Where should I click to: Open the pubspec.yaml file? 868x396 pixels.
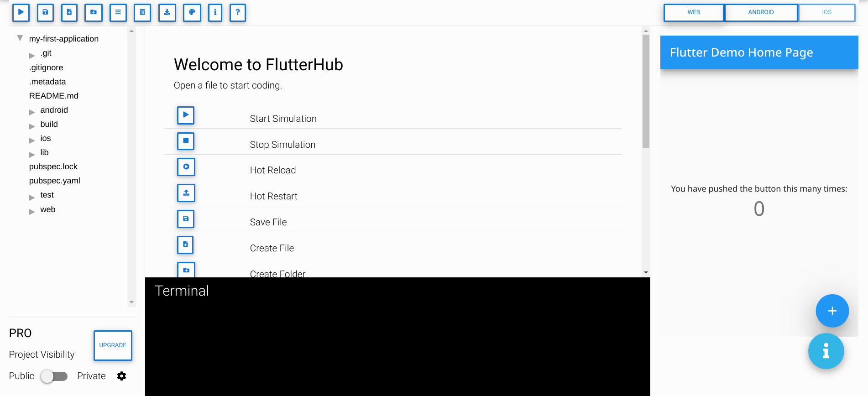(55, 181)
